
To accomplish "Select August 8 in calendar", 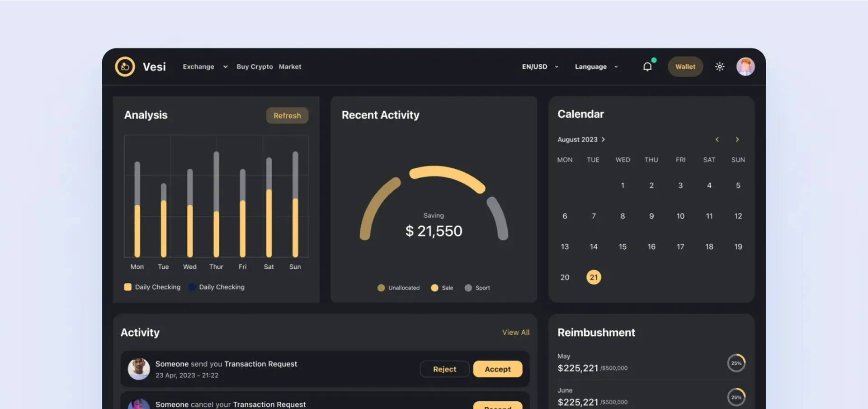I will click(x=623, y=216).
